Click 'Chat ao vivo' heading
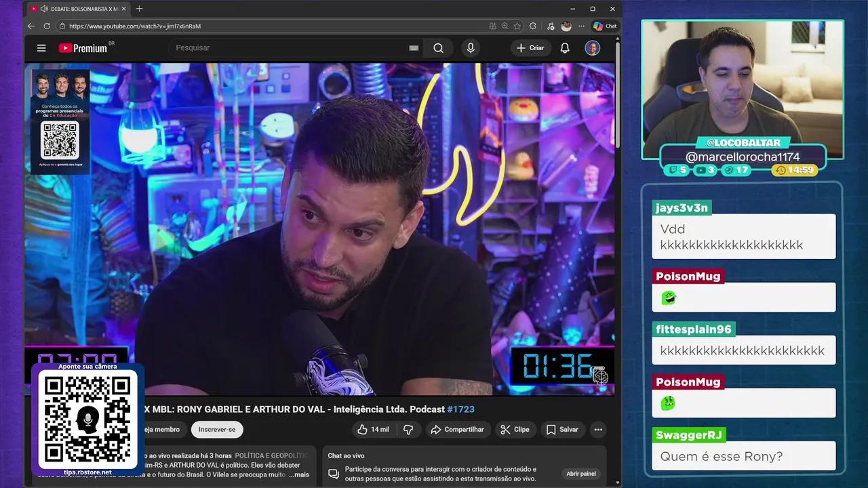Image resolution: width=868 pixels, height=488 pixels. [x=346, y=456]
